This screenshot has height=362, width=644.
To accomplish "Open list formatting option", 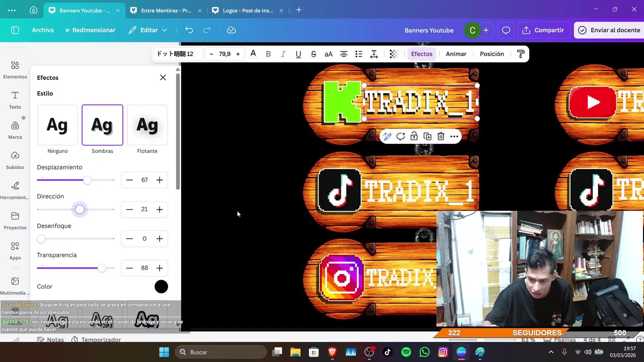I will coord(359,54).
